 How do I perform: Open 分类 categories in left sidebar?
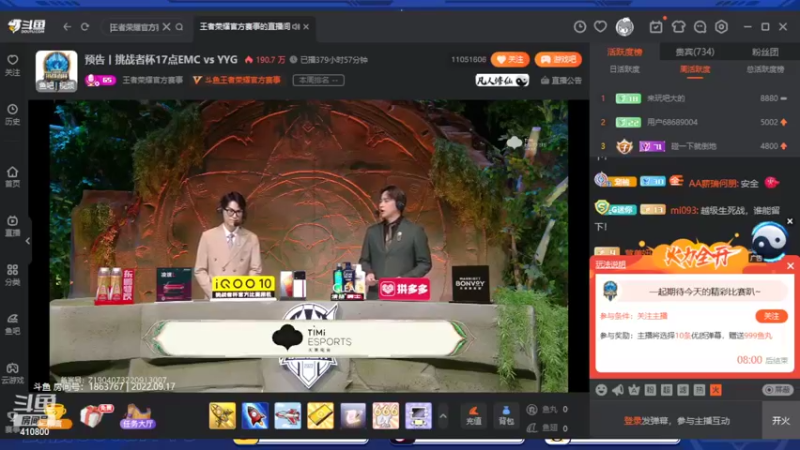13,274
